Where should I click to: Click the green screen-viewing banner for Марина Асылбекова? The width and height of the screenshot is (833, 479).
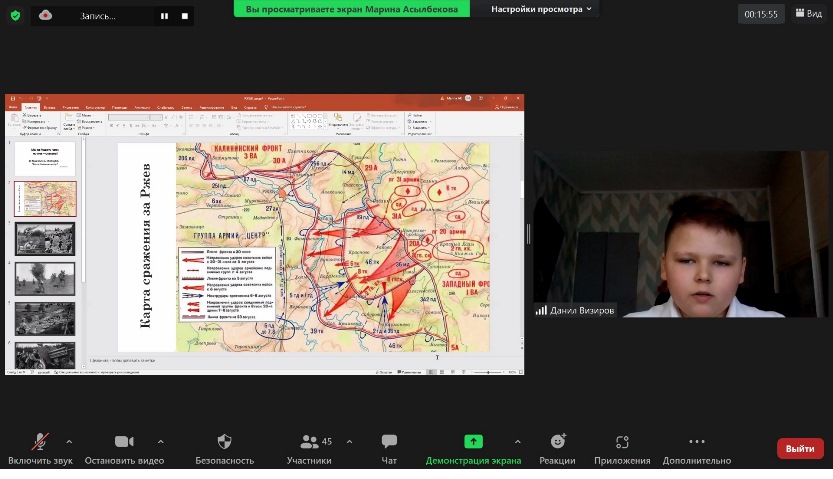point(352,9)
